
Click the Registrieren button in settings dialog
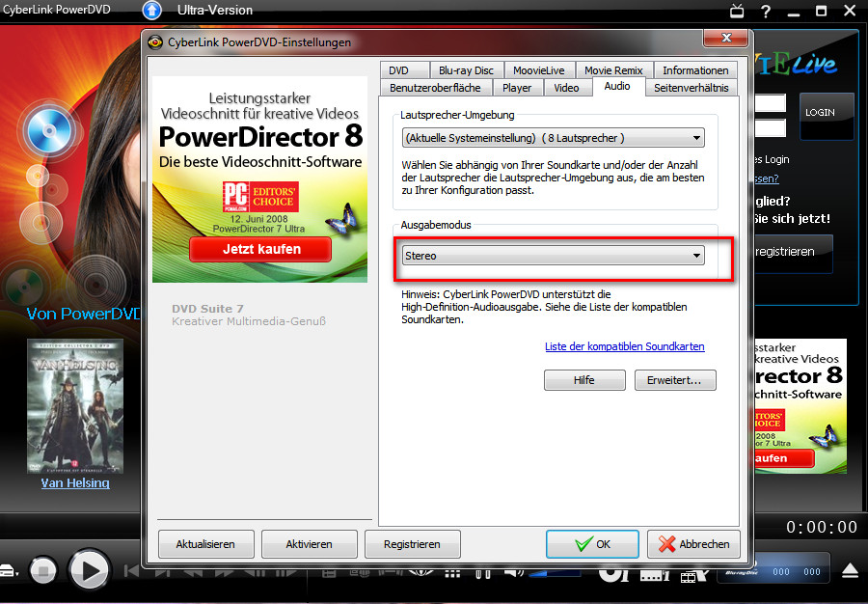click(413, 544)
